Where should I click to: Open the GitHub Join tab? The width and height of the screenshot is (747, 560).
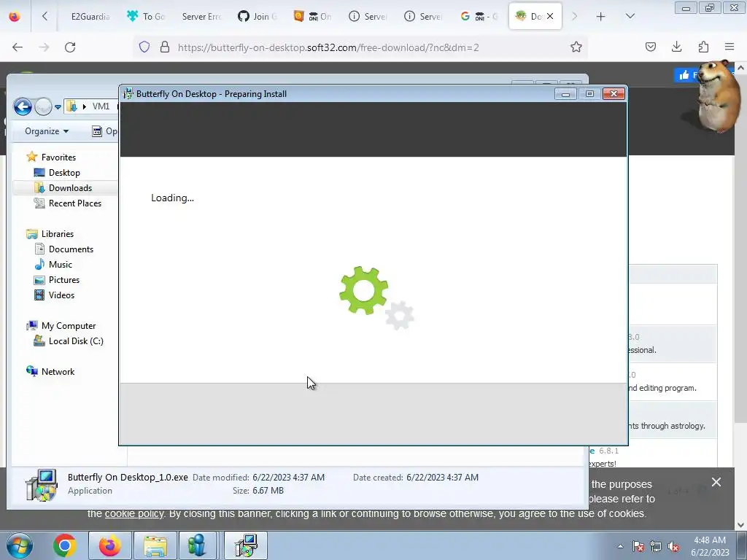pyautogui.click(x=257, y=16)
